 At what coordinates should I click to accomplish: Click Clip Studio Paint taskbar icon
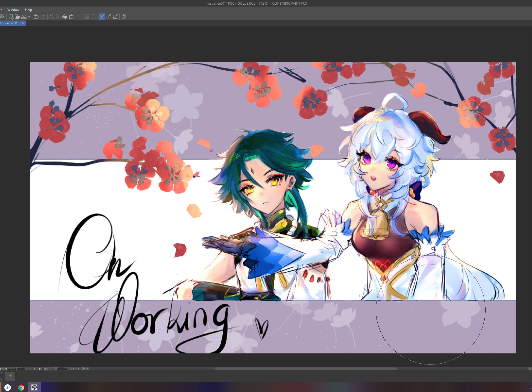click(34, 387)
